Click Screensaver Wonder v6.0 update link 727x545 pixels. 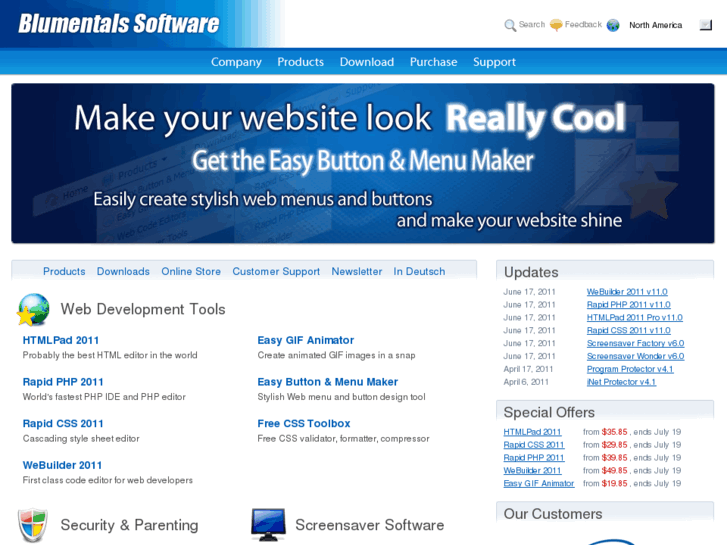coord(635,356)
